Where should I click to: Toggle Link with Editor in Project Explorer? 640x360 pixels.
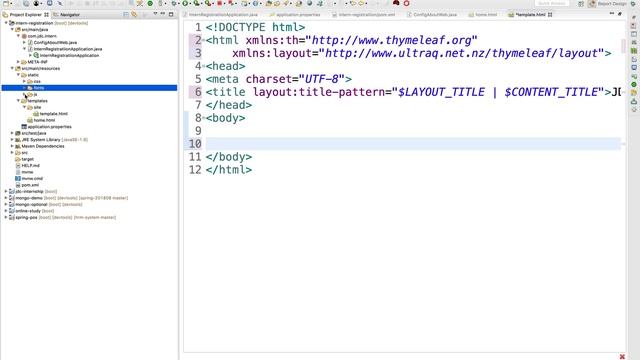(134, 14)
